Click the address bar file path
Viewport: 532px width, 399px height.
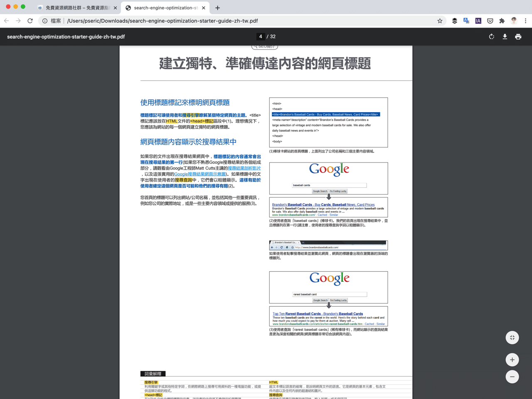163,21
